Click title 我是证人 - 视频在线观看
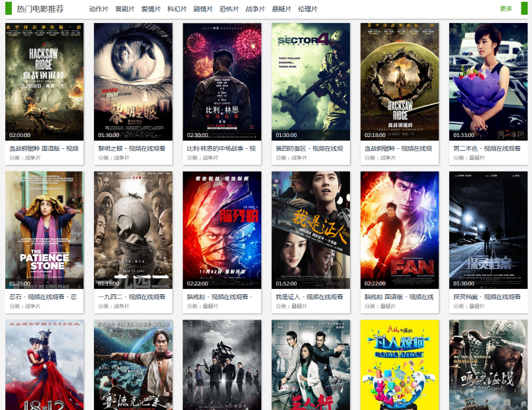The image size is (532, 410). [309, 297]
